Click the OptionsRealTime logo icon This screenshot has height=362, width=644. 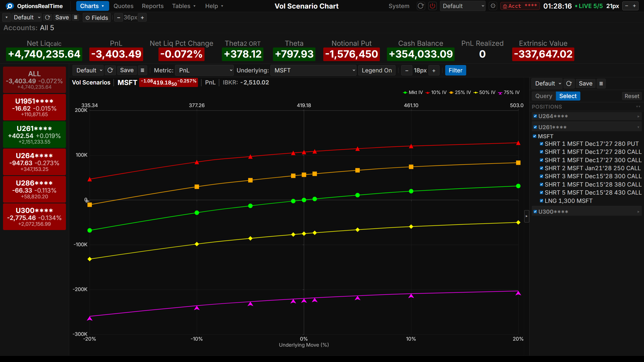(10, 6)
